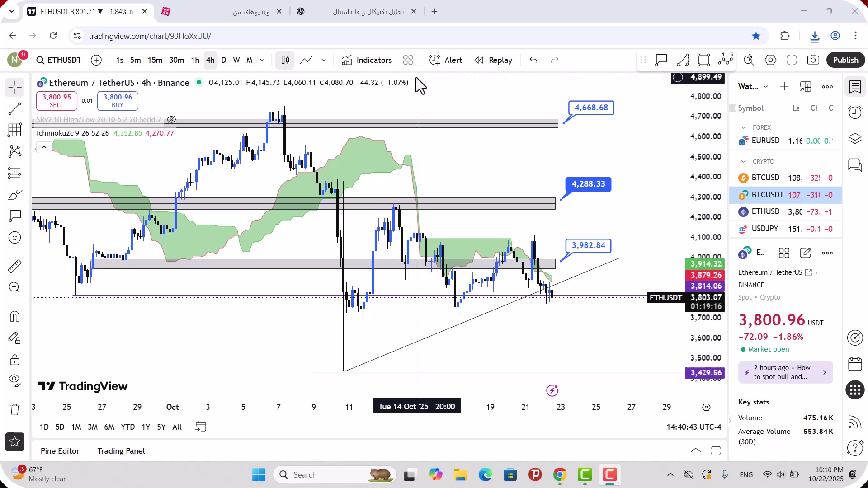Viewport: 868px width, 488px height.
Task: Click the 3,800.95 SELL button
Action: tap(57, 101)
